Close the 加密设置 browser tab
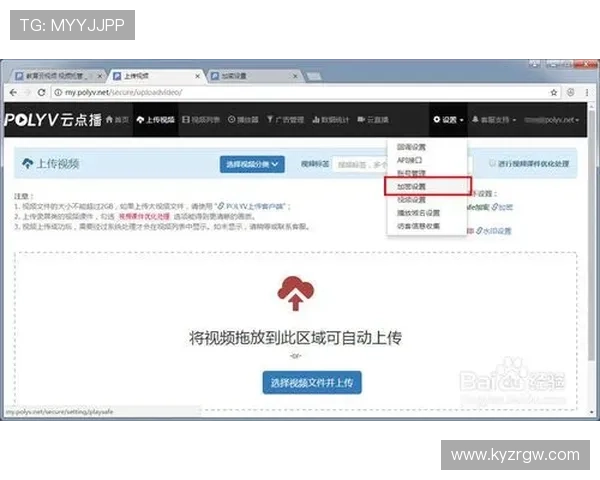Screen dimensions: 600x480 point(295,76)
